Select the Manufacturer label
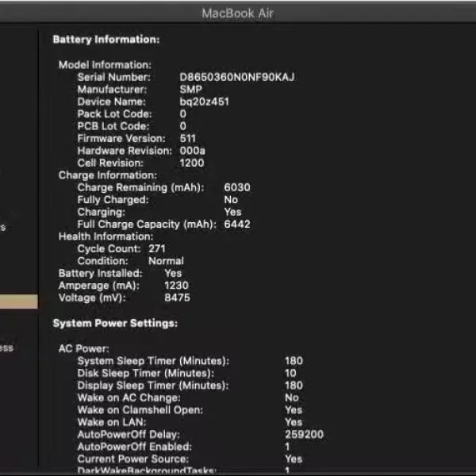The width and height of the screenshot is (476, 476). point(112,89)
